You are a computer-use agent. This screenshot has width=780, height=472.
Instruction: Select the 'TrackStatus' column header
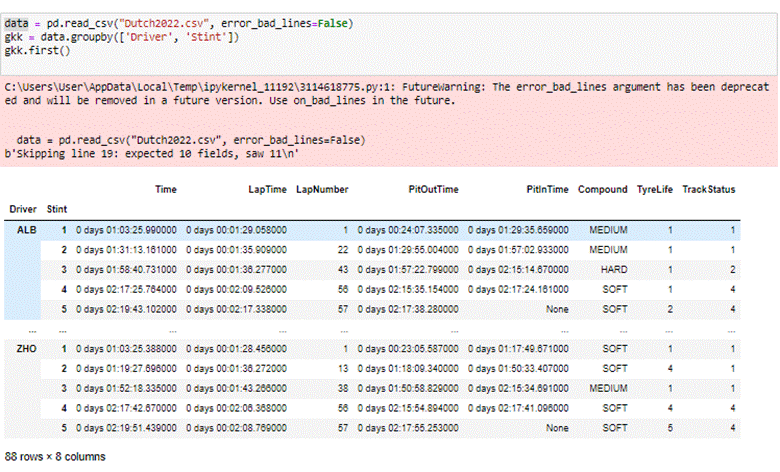(708, 189)
